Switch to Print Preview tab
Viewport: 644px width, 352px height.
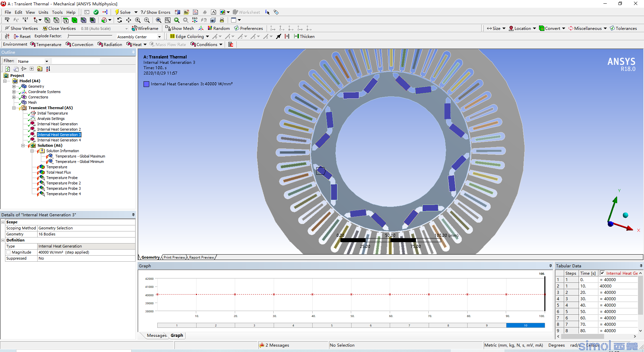point(174,257)
